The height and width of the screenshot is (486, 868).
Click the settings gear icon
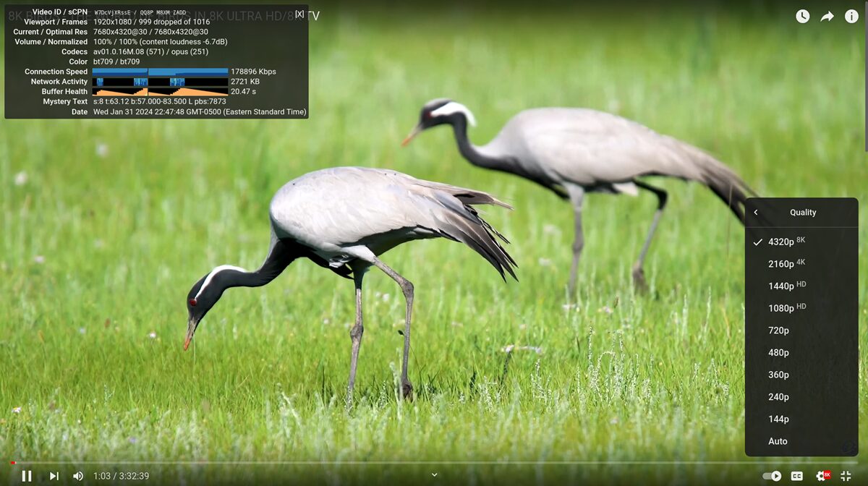(822, 476)
